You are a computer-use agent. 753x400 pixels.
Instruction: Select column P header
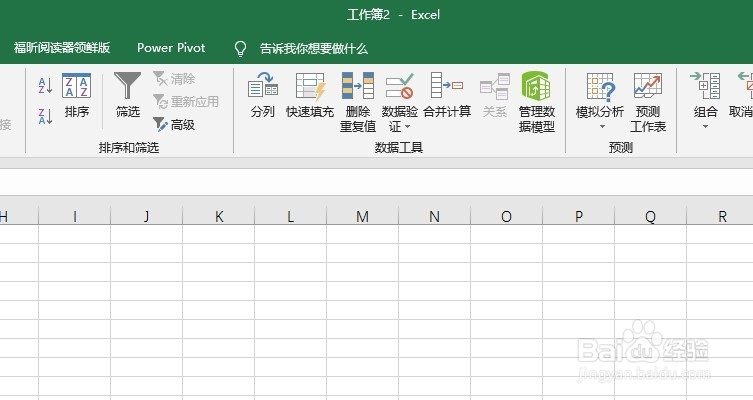point(579,216)
